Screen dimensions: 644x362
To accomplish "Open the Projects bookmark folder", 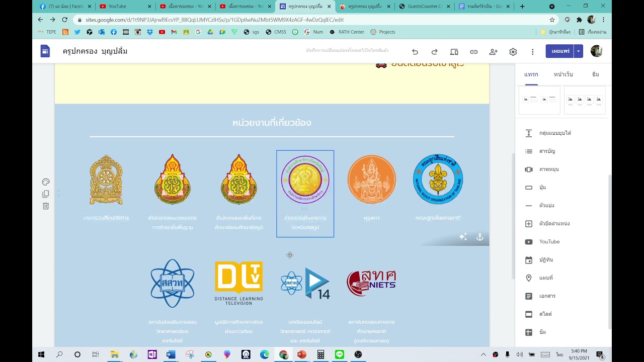I will click(x=382, y=32).
